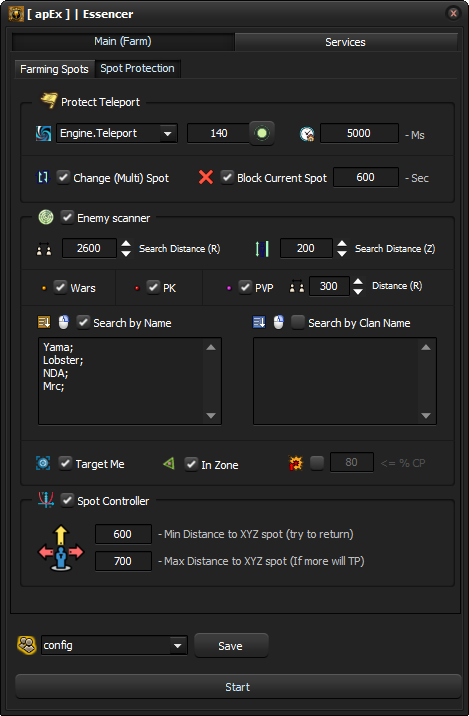
Task: Open the Farming Spots tab
Action: (x=54, y=69)
